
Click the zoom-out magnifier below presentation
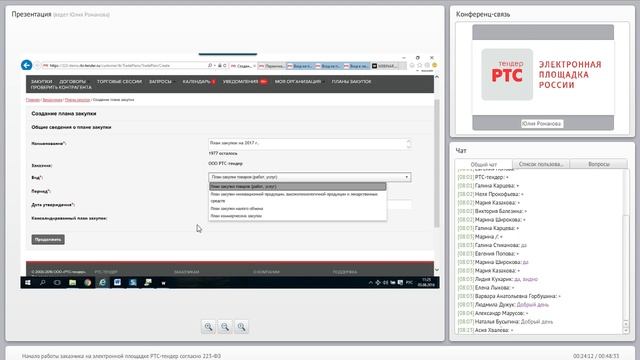(225, 327)
